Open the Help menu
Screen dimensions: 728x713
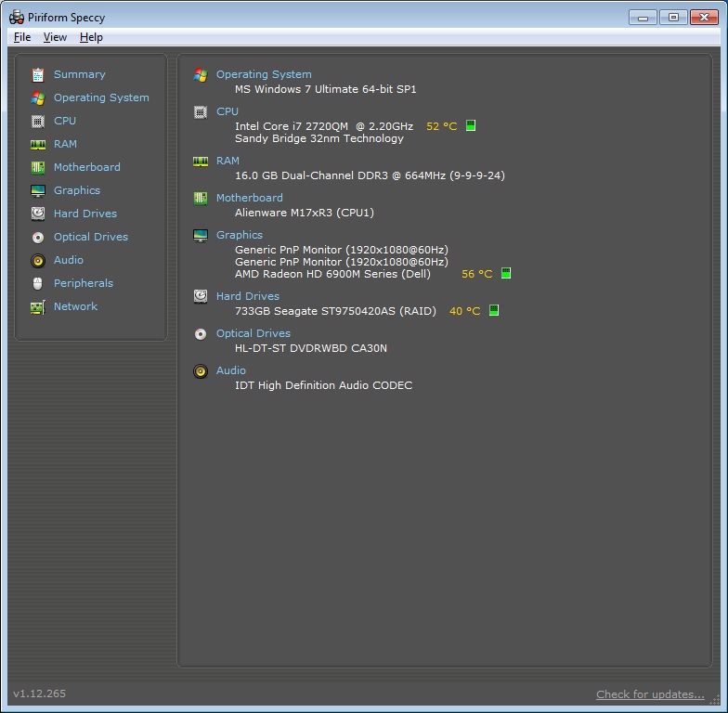(91, 37)
